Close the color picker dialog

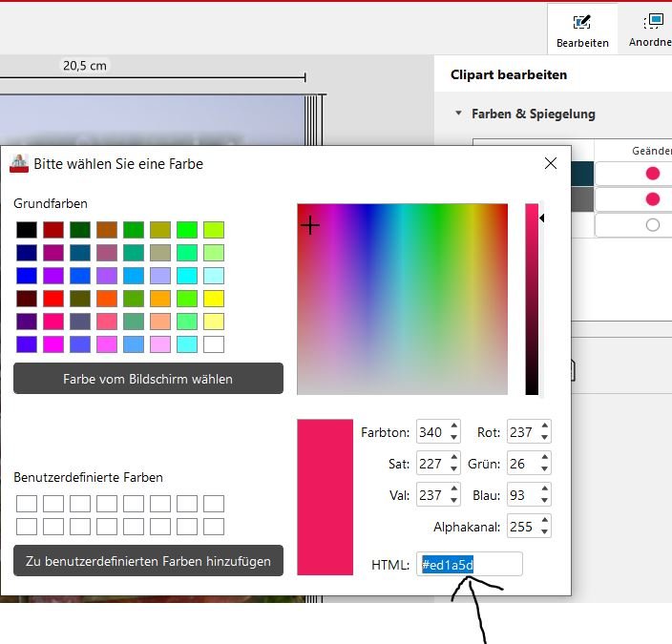[x=550, y=163]
